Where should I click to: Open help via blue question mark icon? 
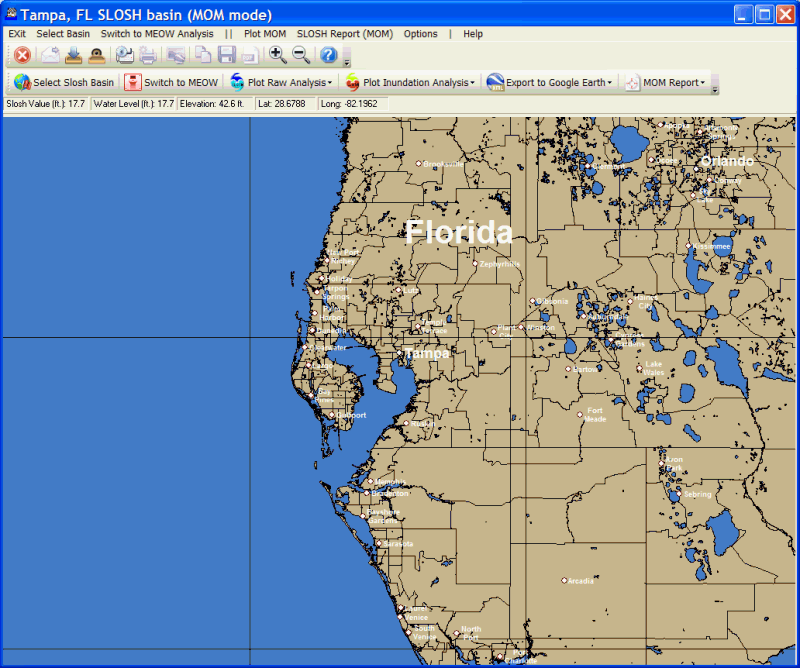coord(328,56)
